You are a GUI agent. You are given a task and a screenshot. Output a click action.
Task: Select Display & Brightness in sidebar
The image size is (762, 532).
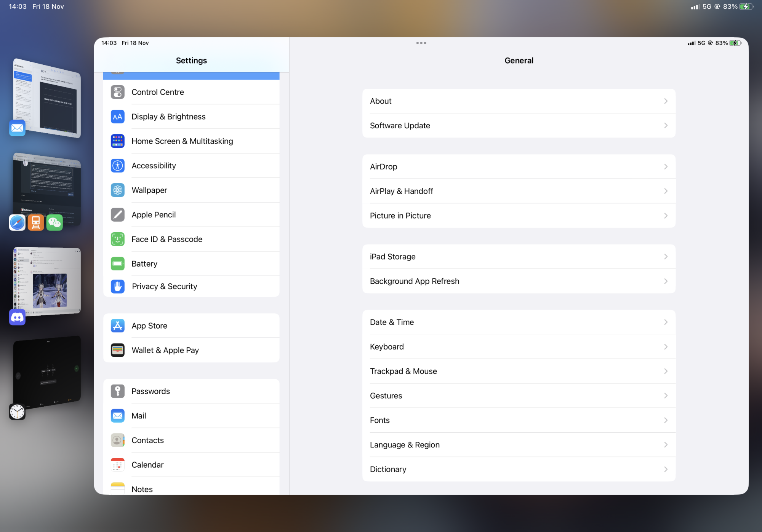pyautogui.click(x=191, y=117)
